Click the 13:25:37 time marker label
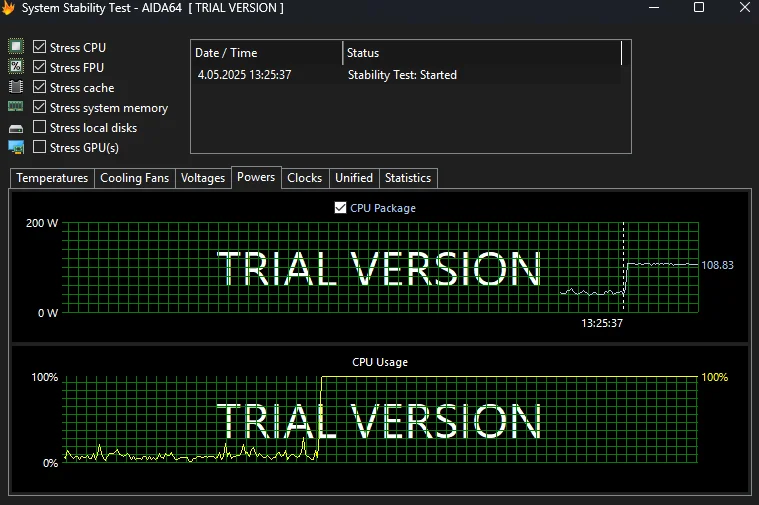The height and width of the screenshot is (505, 759). click(x=602, y=323)
